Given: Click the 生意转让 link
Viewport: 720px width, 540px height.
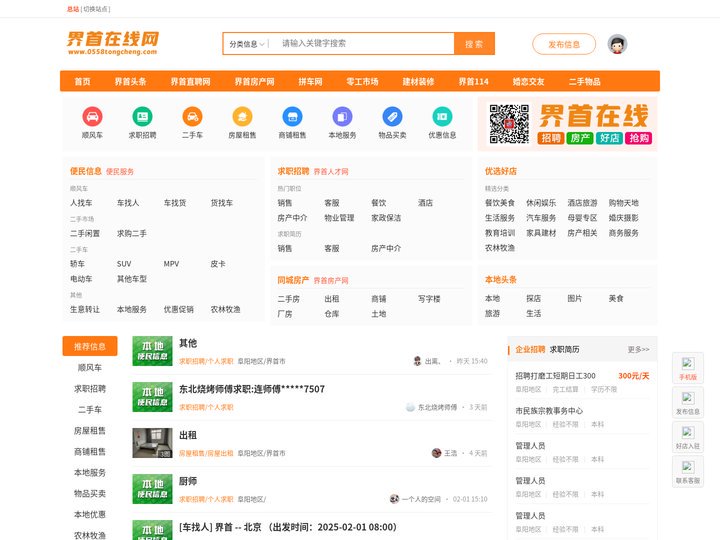Looking at the screenshot, I should [85, 309].
